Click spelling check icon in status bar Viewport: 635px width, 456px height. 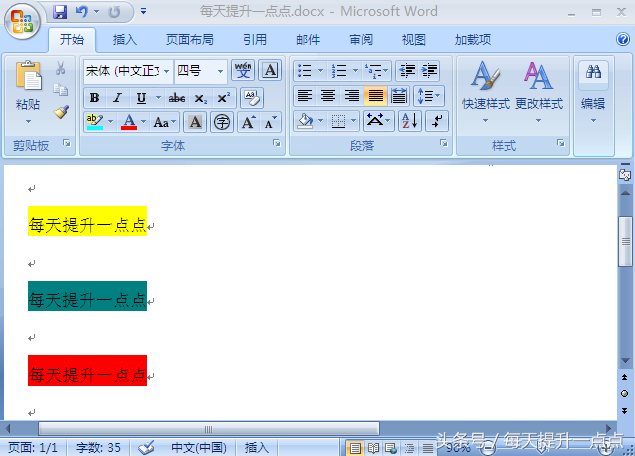click(x=146, y=447)
